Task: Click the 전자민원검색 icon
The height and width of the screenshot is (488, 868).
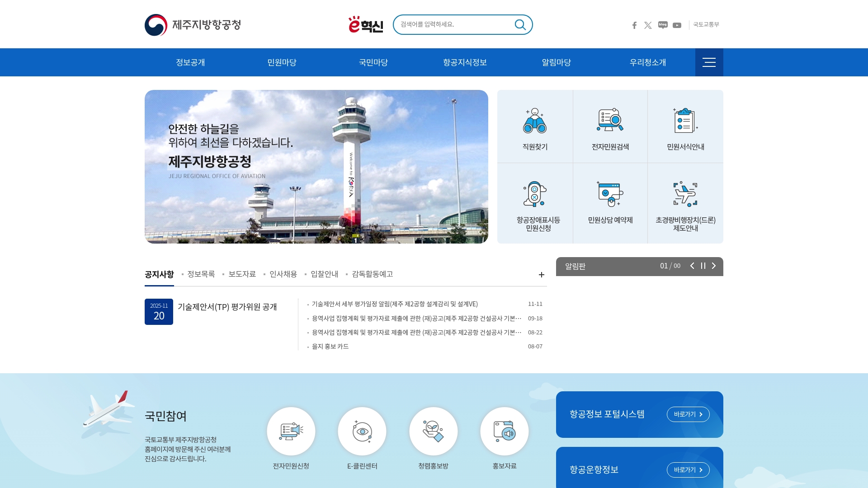Action: pos(610,120)
